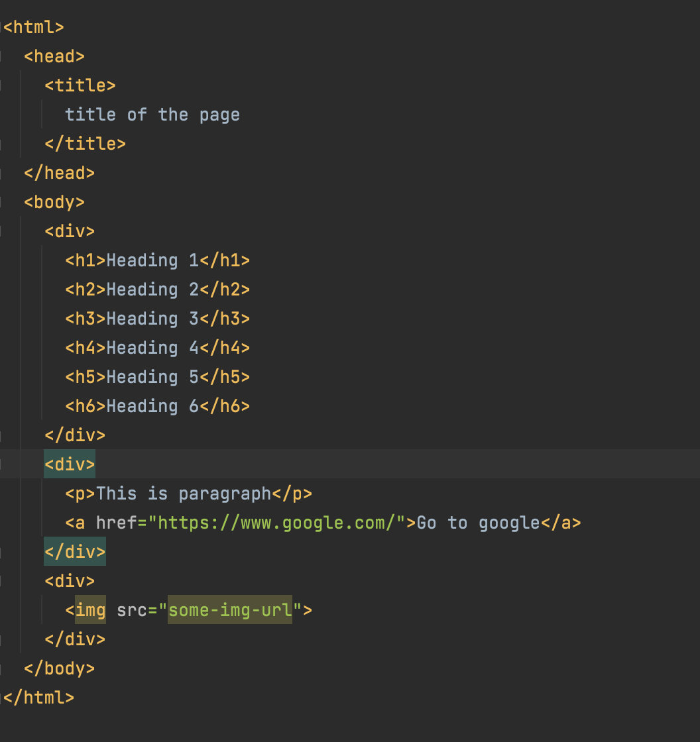The width and height of the screenshot is (700, 742).
Task: Click the highlighted <div> opening tag
Action: [x=69, y=464]
